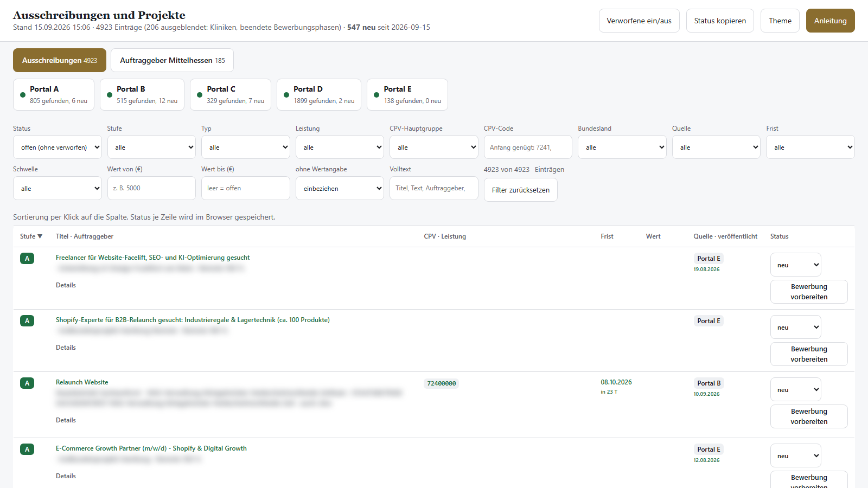Click A badge on Freelancer Website-Facelift row
This screenshot has width=868, height=488.
27,259
